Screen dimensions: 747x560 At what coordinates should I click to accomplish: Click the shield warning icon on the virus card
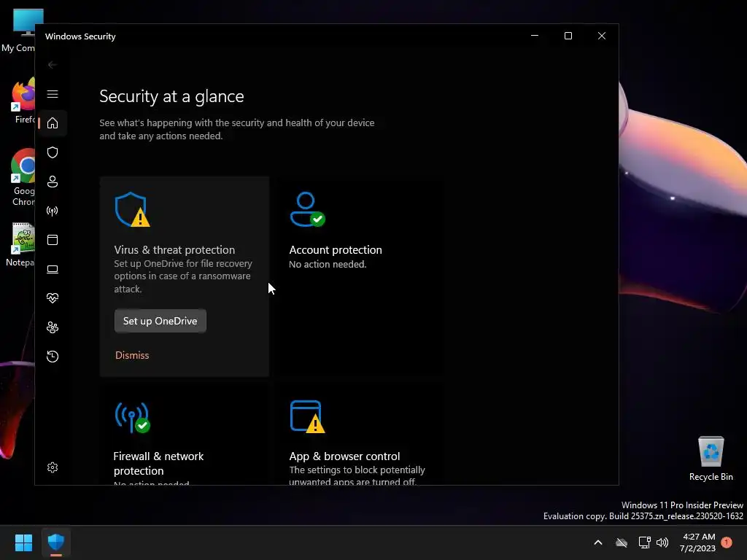(x=133, y=209)
